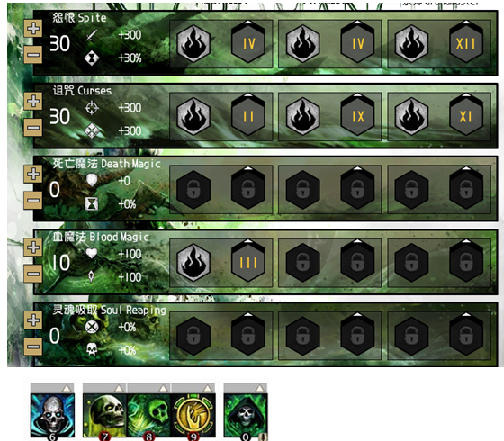Click the green skull utility skill 8

pyautogui.click(x=149, y=415)
